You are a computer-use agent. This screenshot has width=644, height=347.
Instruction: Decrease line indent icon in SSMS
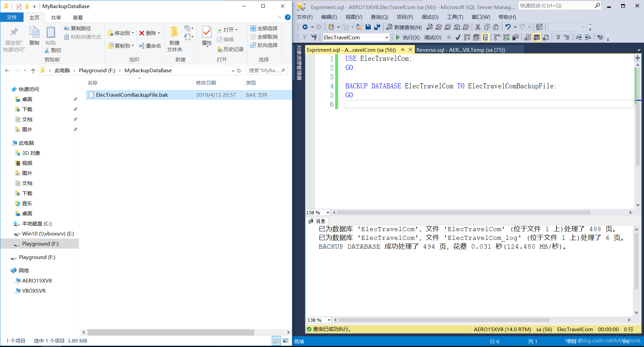(579, 37)
